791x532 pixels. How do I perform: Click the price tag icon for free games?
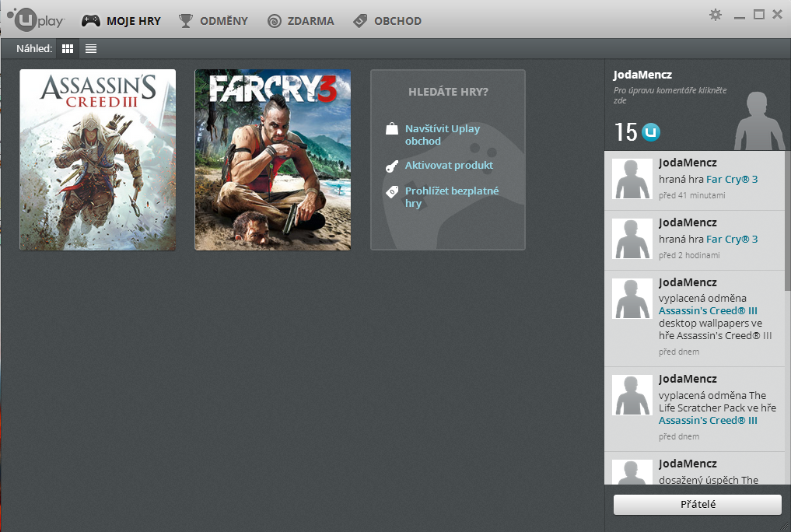[392, 191]
